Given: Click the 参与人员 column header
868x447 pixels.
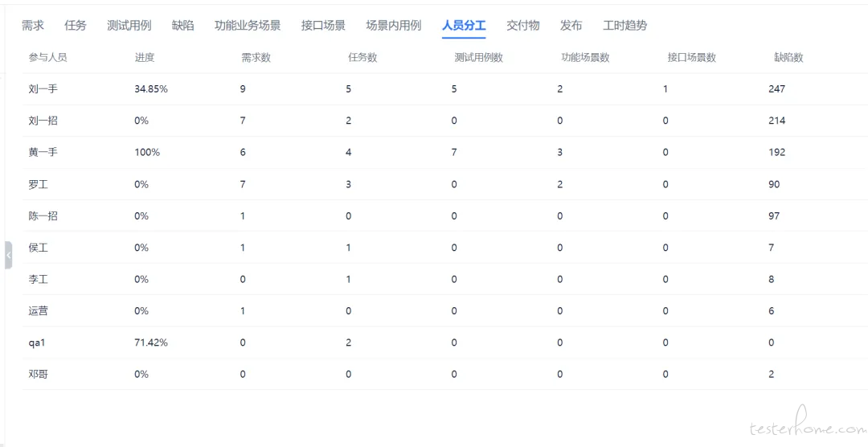Looking at the screenshot, I should tap(48, 58).
